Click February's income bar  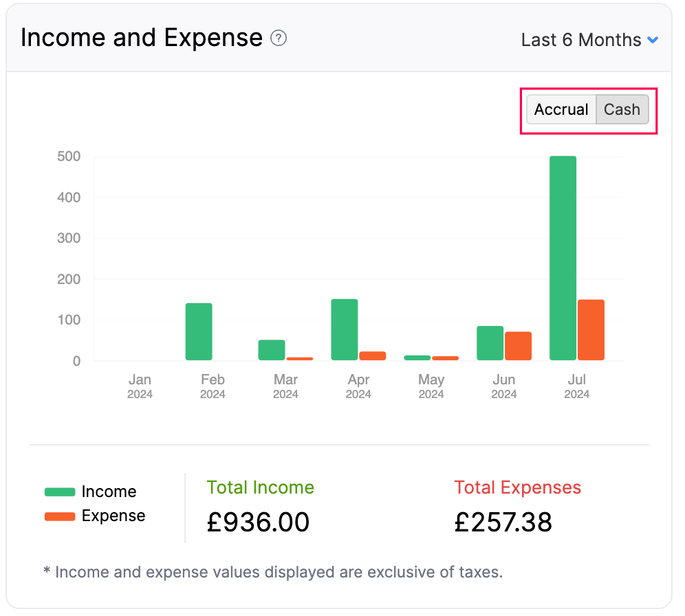point(199,330)
